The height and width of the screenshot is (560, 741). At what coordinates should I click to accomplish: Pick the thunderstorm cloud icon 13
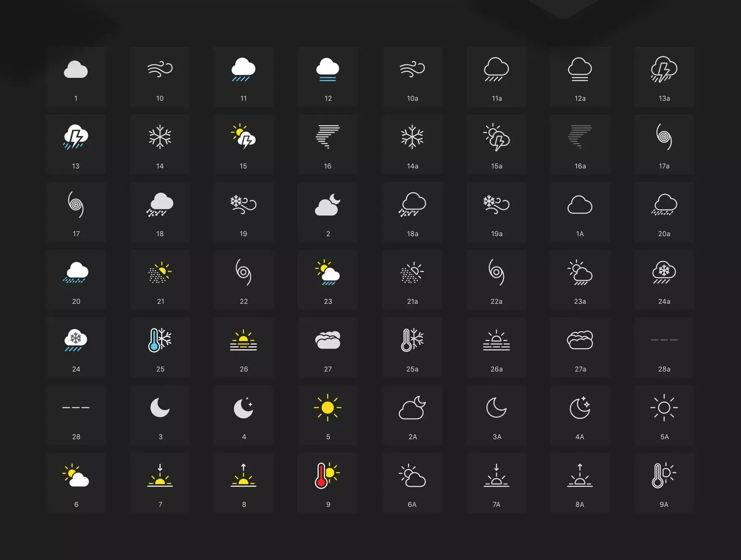(76, 137)
